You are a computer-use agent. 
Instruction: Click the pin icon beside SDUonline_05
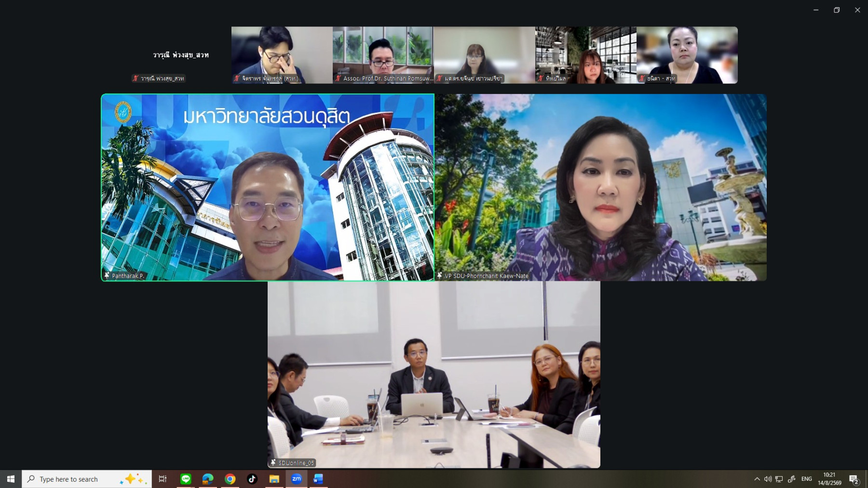273,462
